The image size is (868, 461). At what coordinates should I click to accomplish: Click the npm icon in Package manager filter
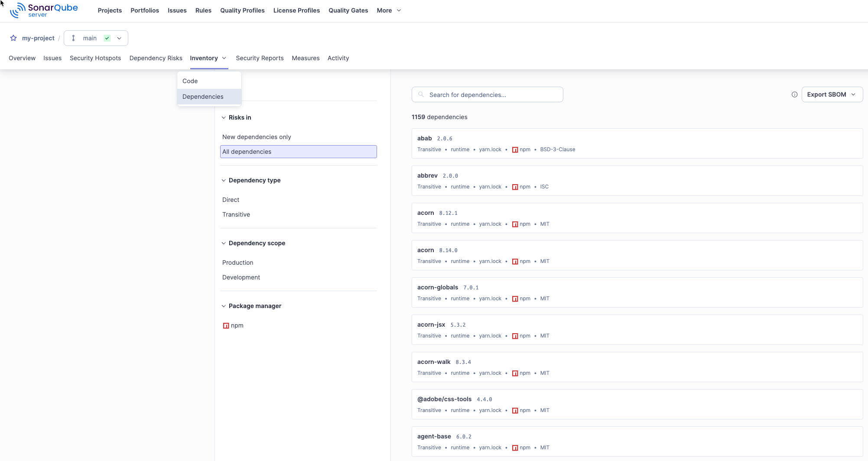pos(226,325)
